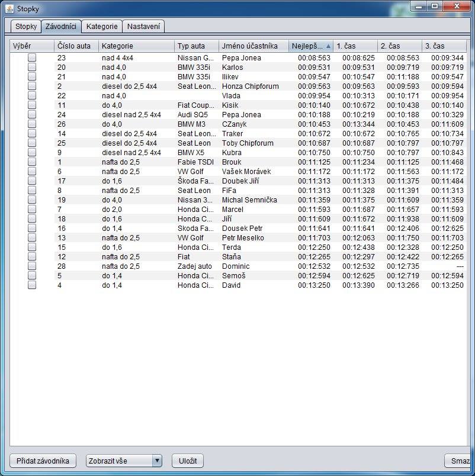Sort table by Kategorie column header

point(136,46)
